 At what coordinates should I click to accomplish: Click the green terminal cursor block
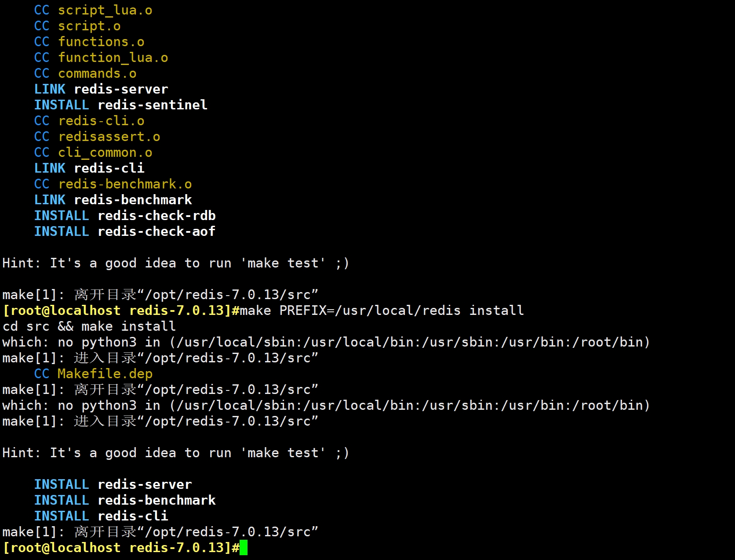[x=244, y=548]
